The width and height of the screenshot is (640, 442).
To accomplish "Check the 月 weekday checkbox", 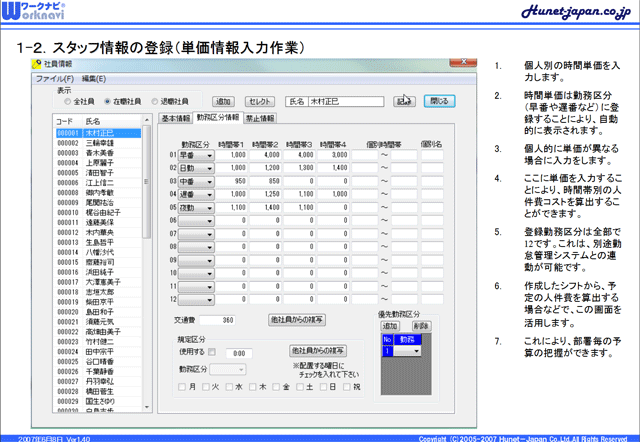I will click(x=183, y=385).
